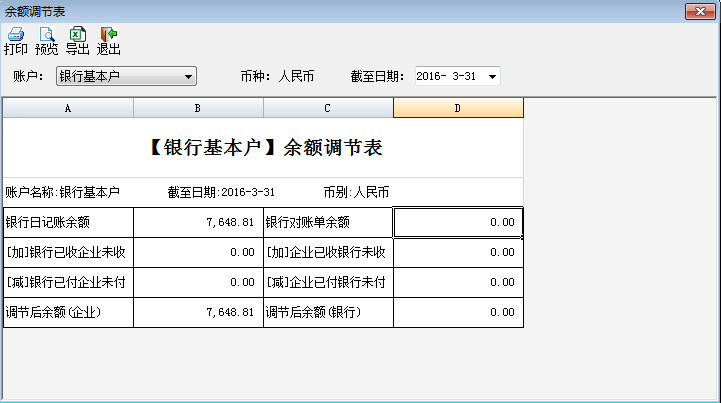Select column A header
The width and height of the screenshot is (721, 403).
68,108
